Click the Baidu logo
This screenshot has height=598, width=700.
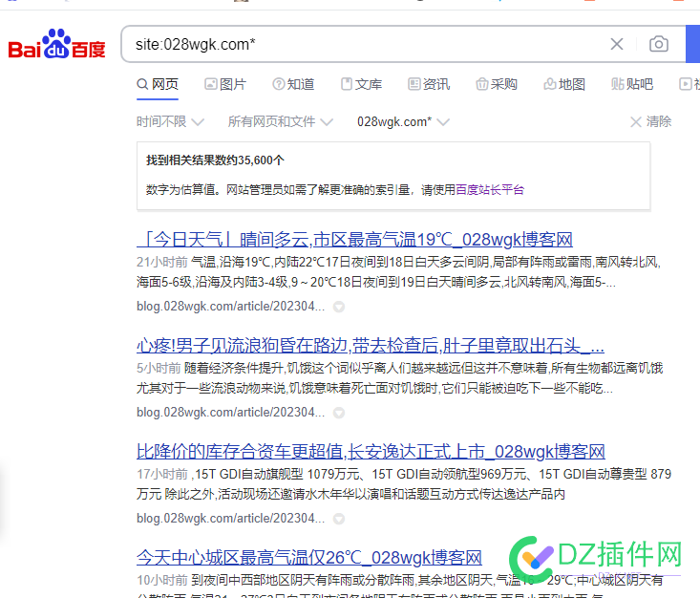point(56,44)
